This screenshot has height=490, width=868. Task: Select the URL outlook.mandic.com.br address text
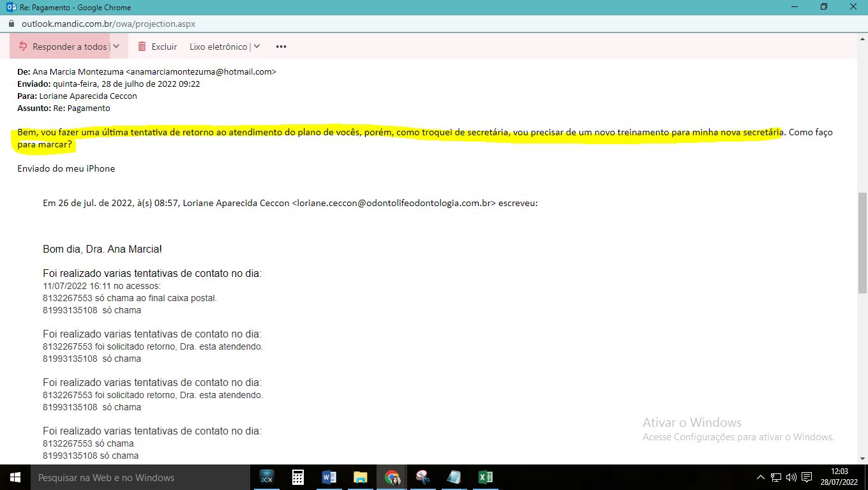[x=108, y=24]
